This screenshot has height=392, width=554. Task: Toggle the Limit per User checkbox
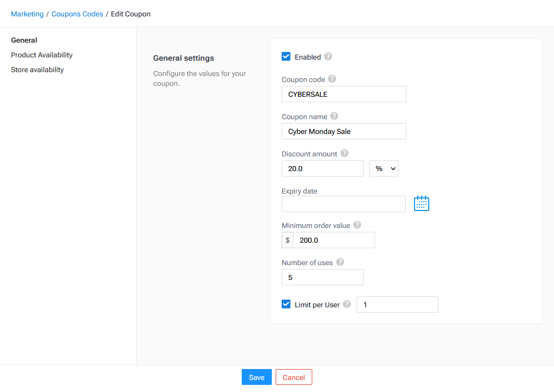click(286, 304)
